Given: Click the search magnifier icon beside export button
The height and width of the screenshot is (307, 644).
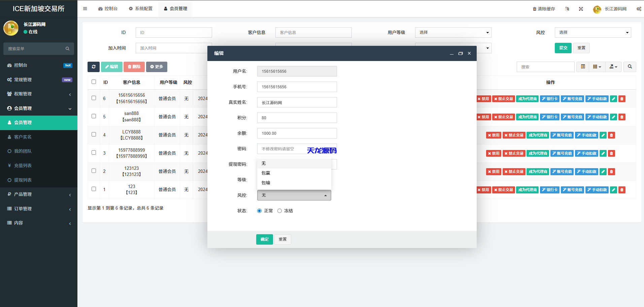Looking at the screenshot, I should (x=630, y=67).
